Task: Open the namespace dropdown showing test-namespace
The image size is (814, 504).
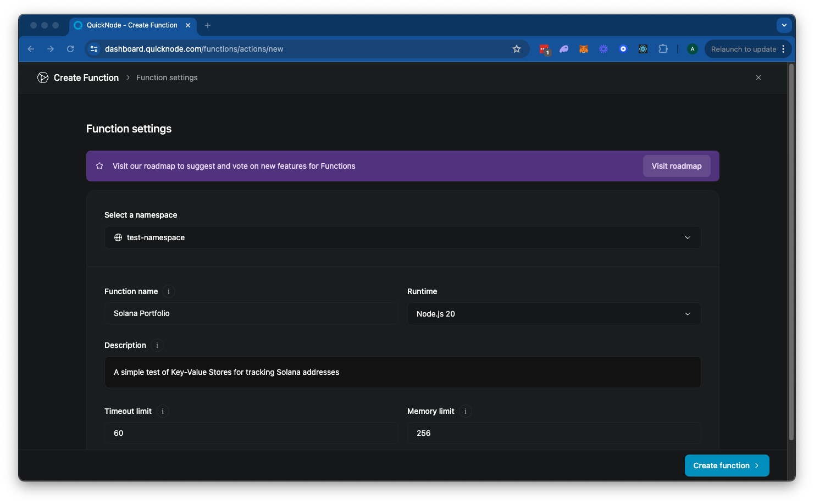Action: (402, 237)
